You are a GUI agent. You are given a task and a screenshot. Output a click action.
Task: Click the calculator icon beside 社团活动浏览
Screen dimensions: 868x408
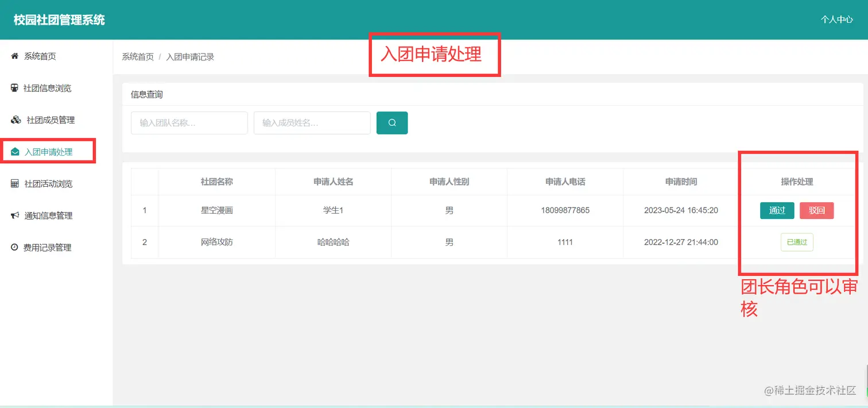15,184
